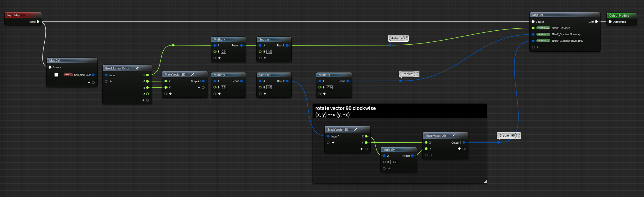644x197 pixels.
Task: Click the Output Module OutputMap exec pin
Action: (610, 22)
